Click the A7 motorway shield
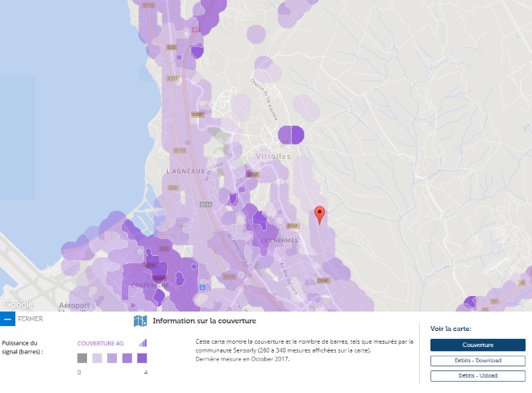 coord(195,30)
